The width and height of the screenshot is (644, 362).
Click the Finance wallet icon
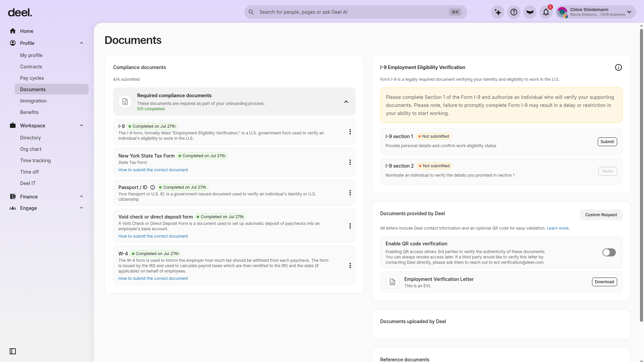click(x=13, y=196)
